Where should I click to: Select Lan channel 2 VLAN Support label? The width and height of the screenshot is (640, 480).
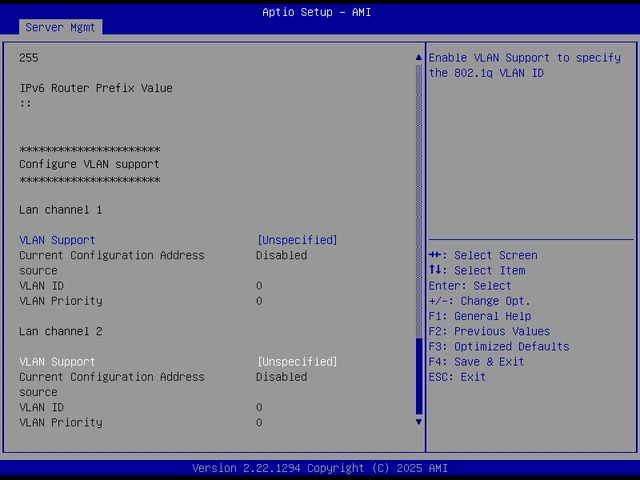tap(57, 362)
